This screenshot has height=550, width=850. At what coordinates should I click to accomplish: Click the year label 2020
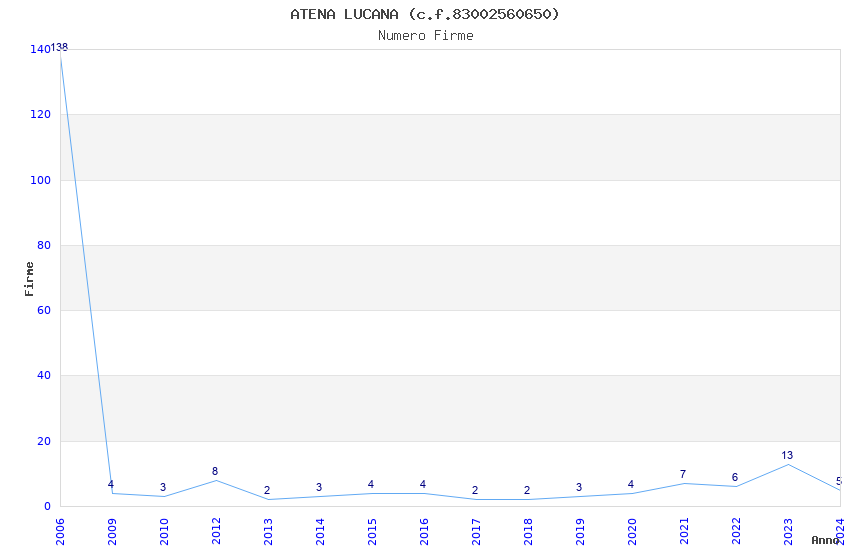633,532
